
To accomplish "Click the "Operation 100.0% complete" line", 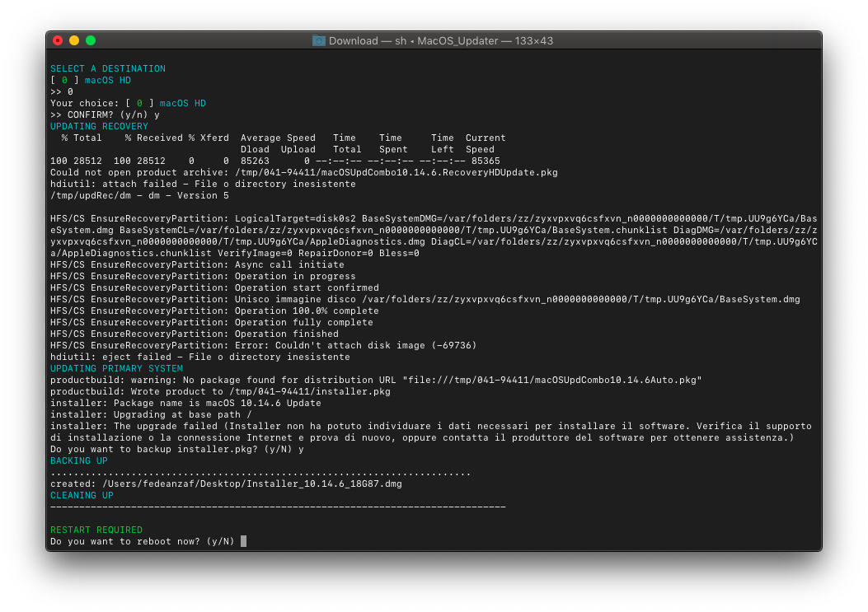I will pos(215,311).
